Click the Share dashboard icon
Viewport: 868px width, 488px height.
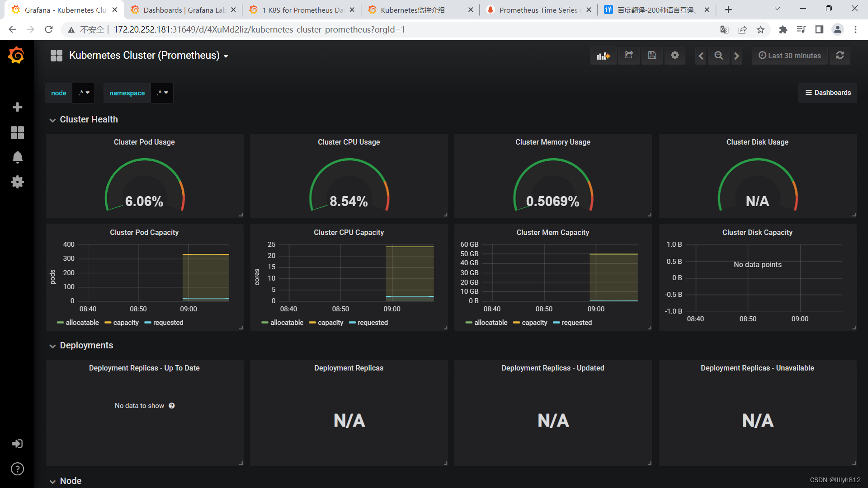[629, 56]
